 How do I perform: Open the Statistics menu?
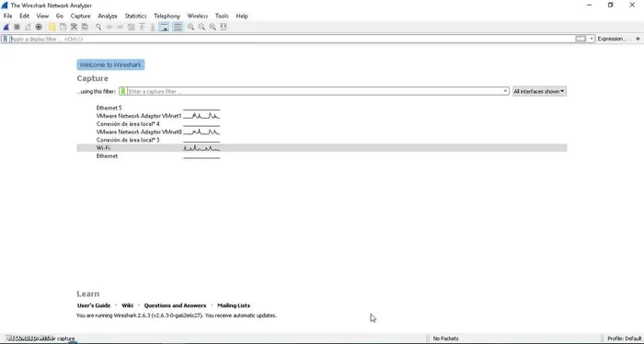(x=135, y=16)
